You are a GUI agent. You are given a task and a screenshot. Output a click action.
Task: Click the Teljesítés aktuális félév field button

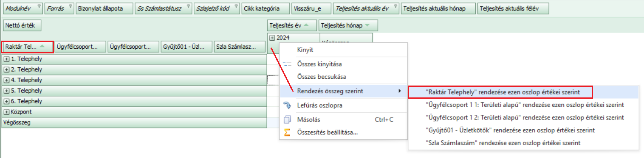coord(513,8)
